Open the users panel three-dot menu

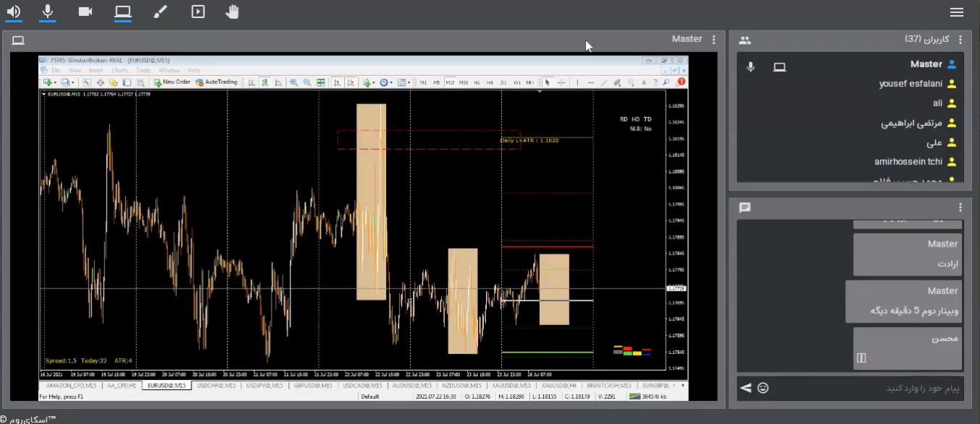(960, 40)
